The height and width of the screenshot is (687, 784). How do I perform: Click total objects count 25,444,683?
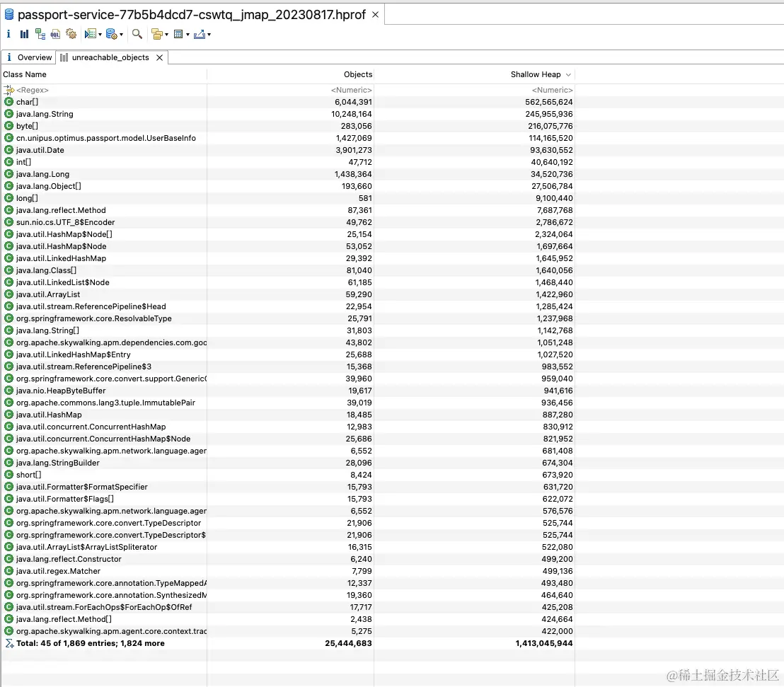tap(349, 643)
